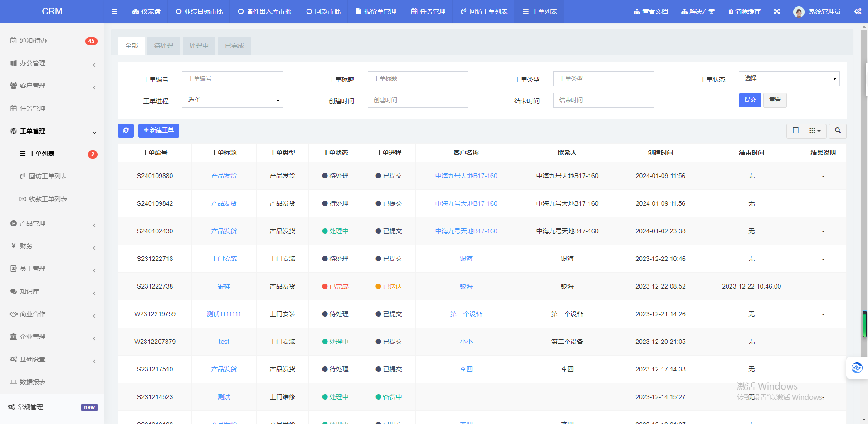Expand 财务 sidebar menu
The image size is (868, 424).
point(52,246)
